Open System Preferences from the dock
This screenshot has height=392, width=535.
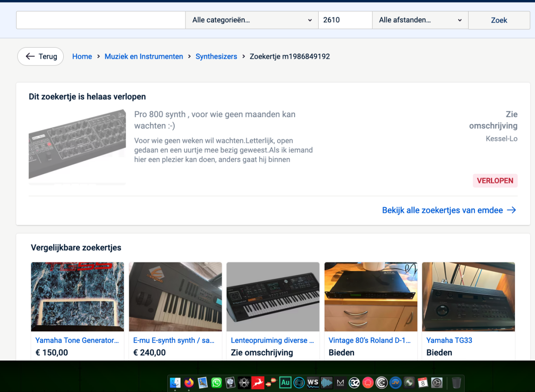tap(437, 383)
